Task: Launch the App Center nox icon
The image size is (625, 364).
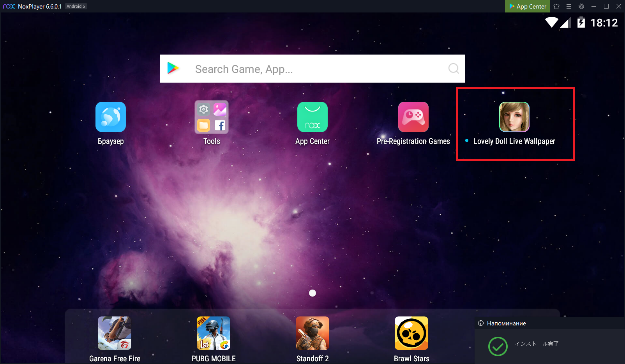Action: [x=312, y=117]
